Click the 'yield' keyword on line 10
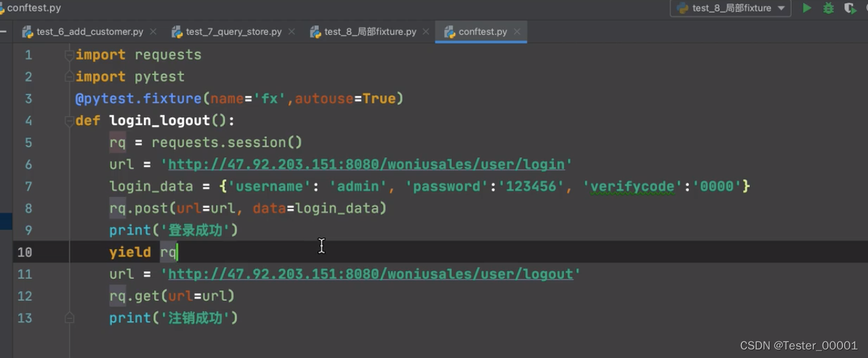The image size is (868, 358). coord(130,252)
